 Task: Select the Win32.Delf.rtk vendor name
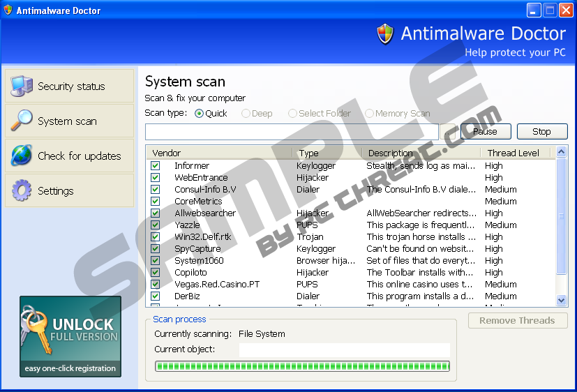203,237
